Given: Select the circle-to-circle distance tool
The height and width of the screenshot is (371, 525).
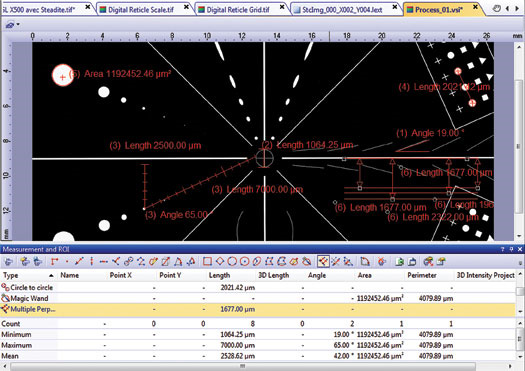Looking at the screenshot, I should [x=129, y=262].
